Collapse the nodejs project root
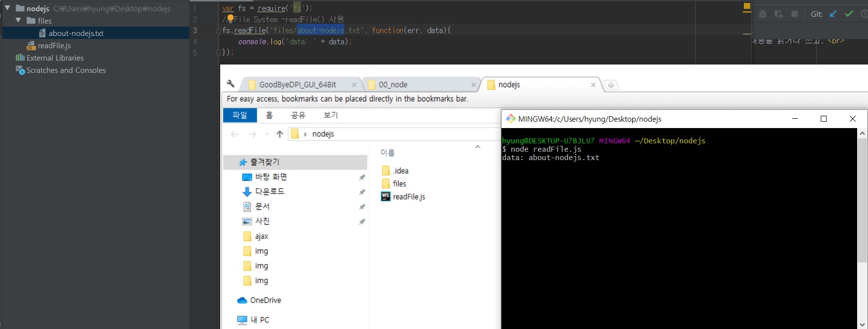 [x=7, y=8]
